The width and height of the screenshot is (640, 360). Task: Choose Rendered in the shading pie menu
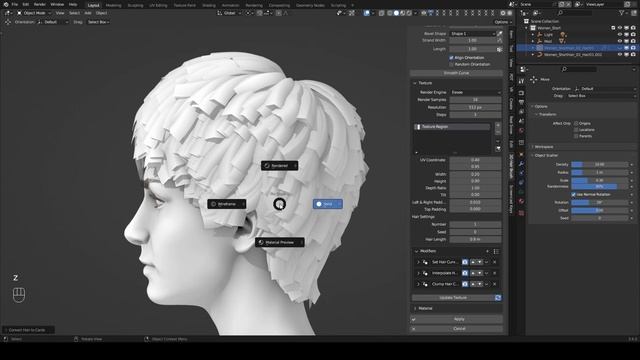point(280,166)
